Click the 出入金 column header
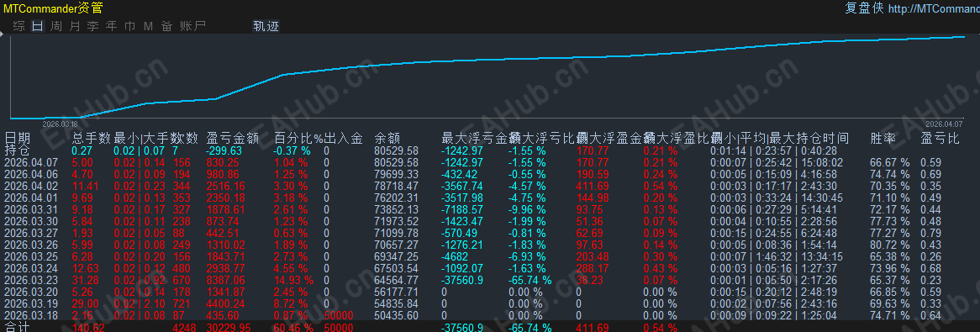980x332 pixels. click(x=343, y=138)
